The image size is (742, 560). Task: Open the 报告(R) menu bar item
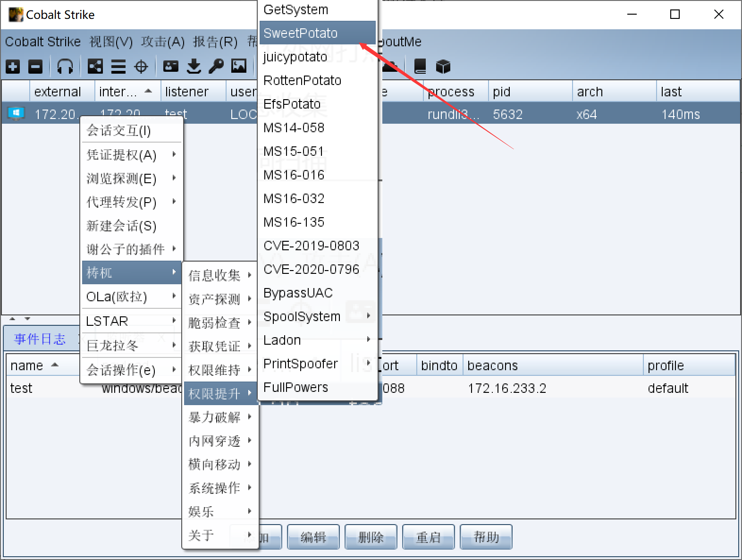215,42
